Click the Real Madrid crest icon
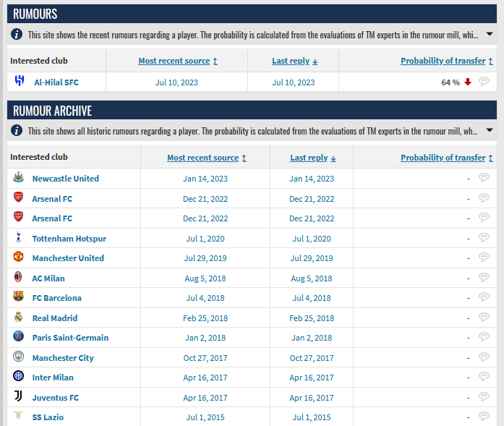Viewport: 504px width, 426px height. point(18,317)
